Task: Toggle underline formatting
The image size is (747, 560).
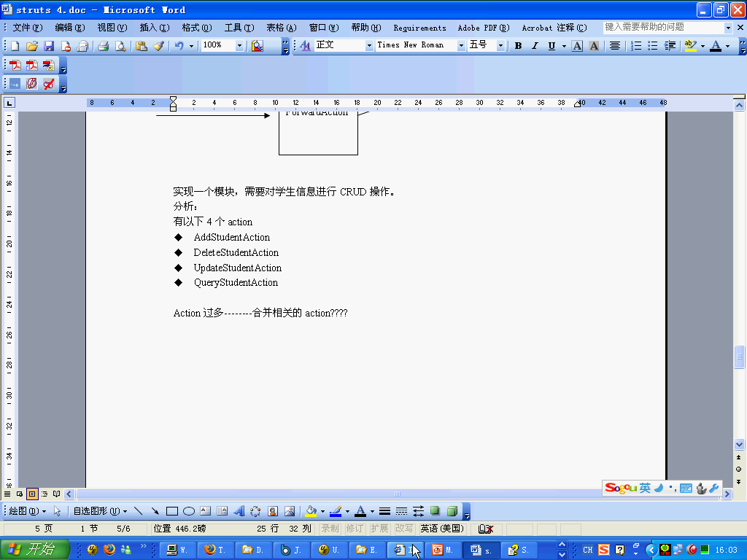Action: [551, 46]
